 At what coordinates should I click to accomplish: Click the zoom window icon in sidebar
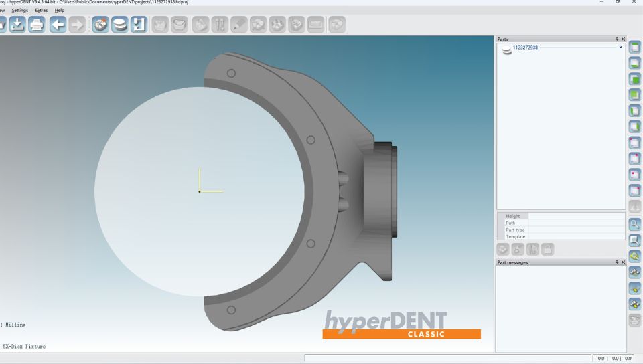634,240
